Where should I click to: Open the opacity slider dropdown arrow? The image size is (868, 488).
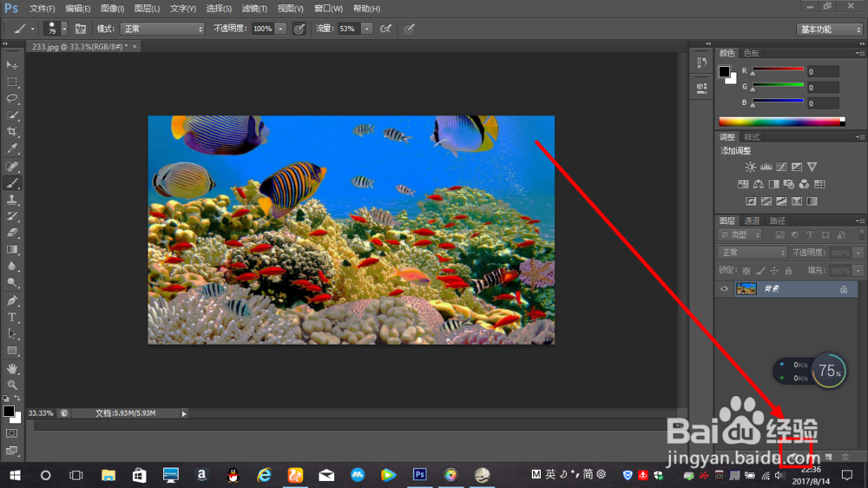[x=280, y=29]
